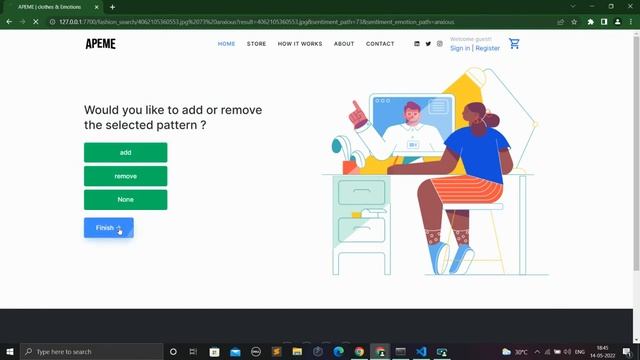Open clock and date in taskbar

click(602, 351)
